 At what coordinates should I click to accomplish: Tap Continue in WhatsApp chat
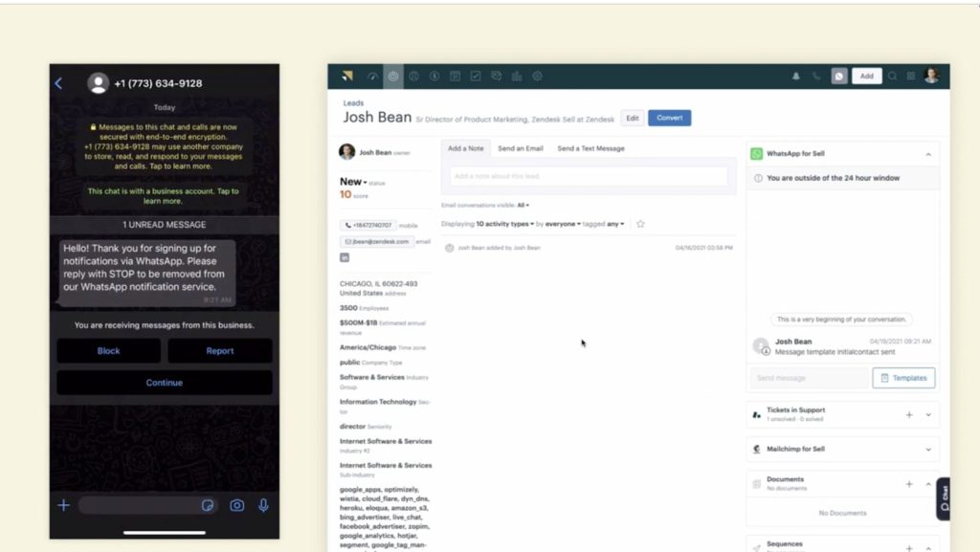coord(165,383)
